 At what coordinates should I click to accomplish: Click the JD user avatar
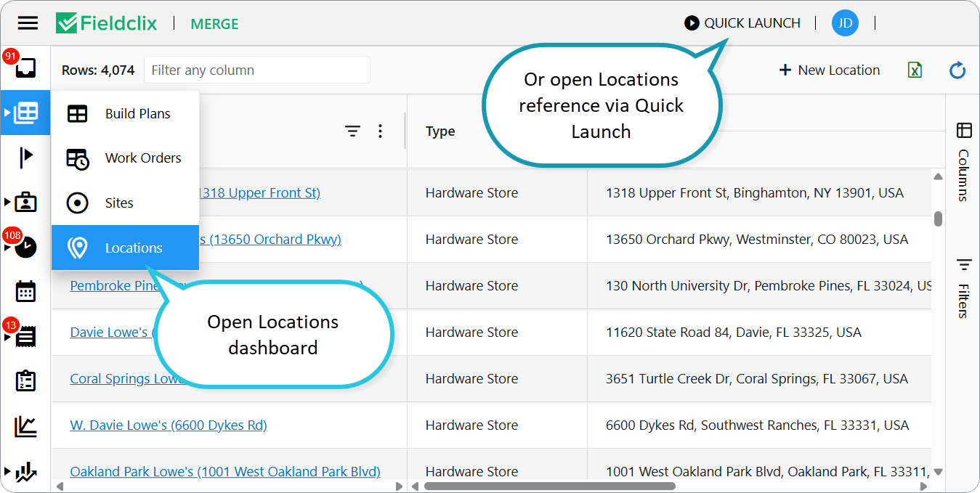845,23
